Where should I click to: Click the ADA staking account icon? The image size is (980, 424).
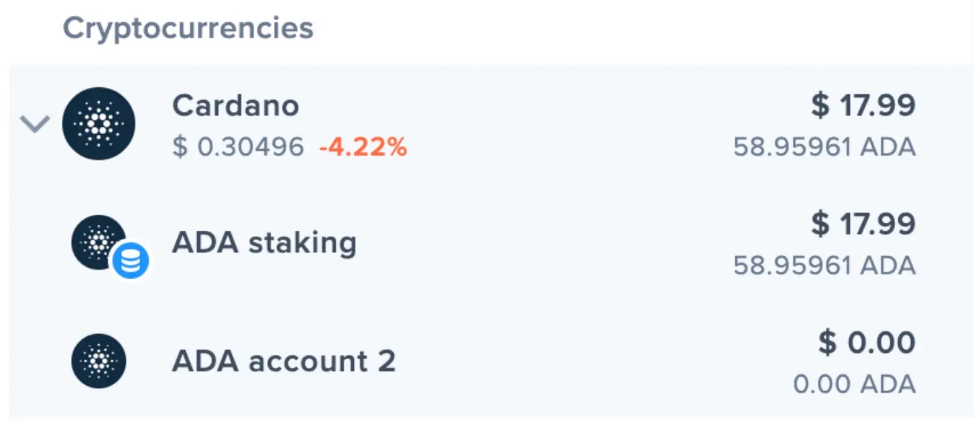[x=99, y=242]
